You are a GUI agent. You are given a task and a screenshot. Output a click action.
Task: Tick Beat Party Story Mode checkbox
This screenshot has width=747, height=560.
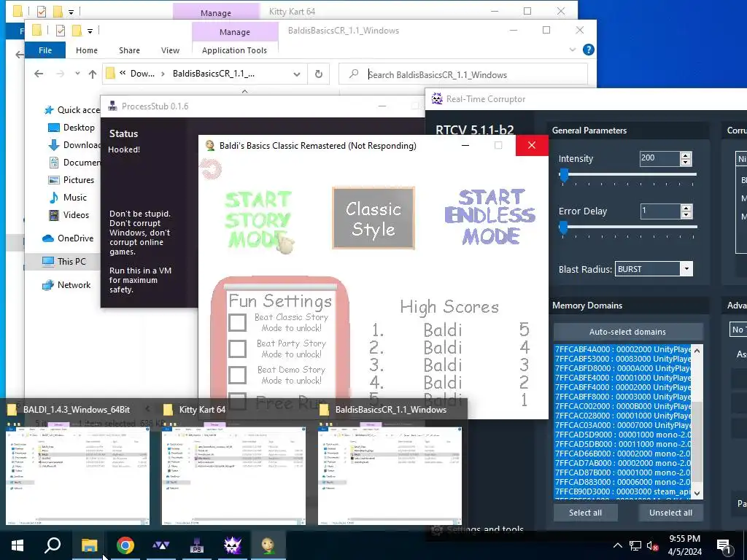[237, 349]
